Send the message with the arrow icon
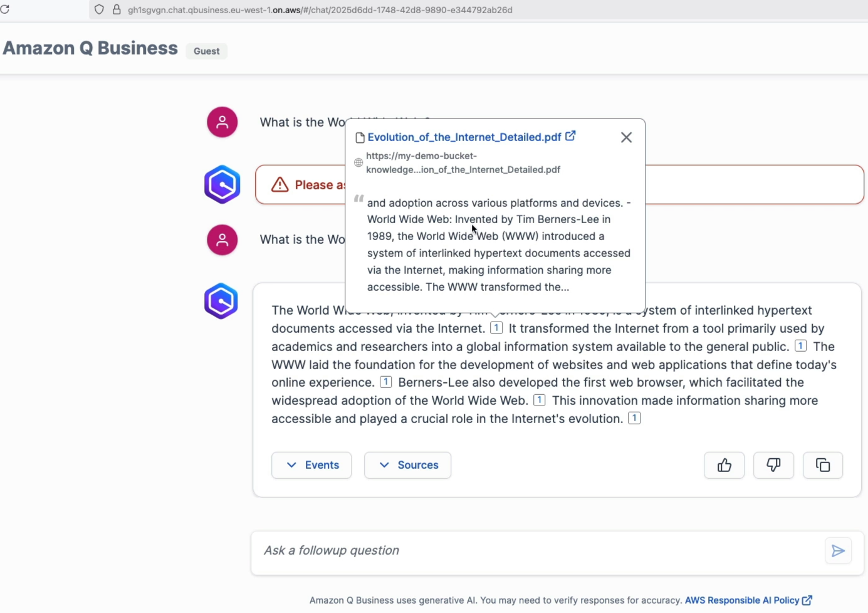The height and width of the screenshot is (613, 868). pos(838,551)
